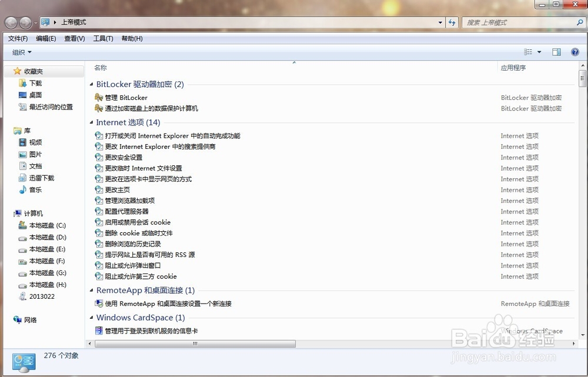The image size is (588, 377).
Task: Select 文档 library in sidebar
Action: click(36, 166)
